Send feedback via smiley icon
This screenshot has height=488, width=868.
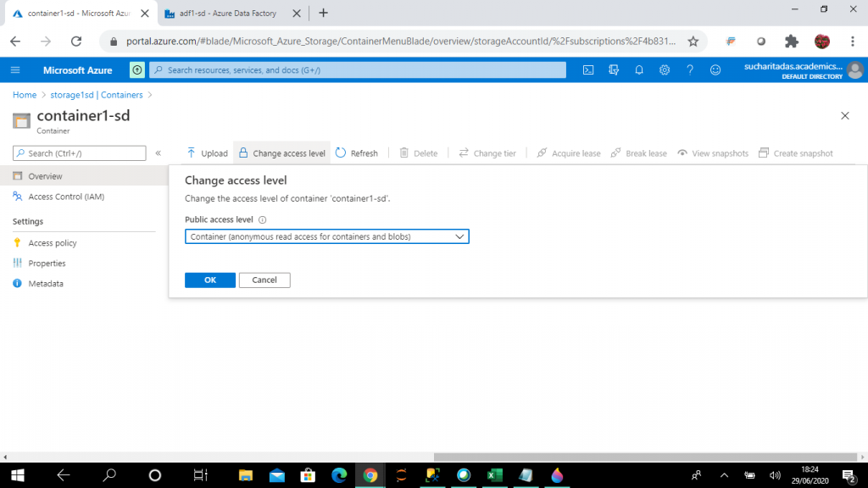point(715,70)
